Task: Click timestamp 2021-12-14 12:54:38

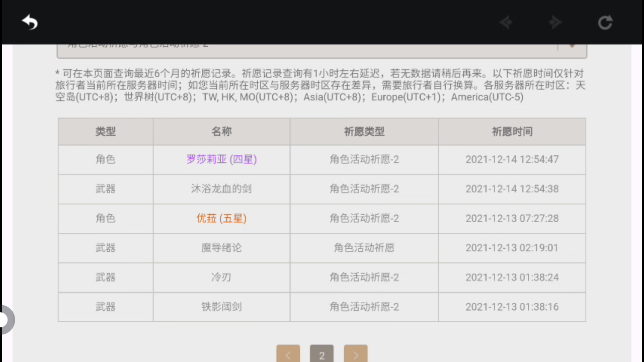Action: (512, 189)
